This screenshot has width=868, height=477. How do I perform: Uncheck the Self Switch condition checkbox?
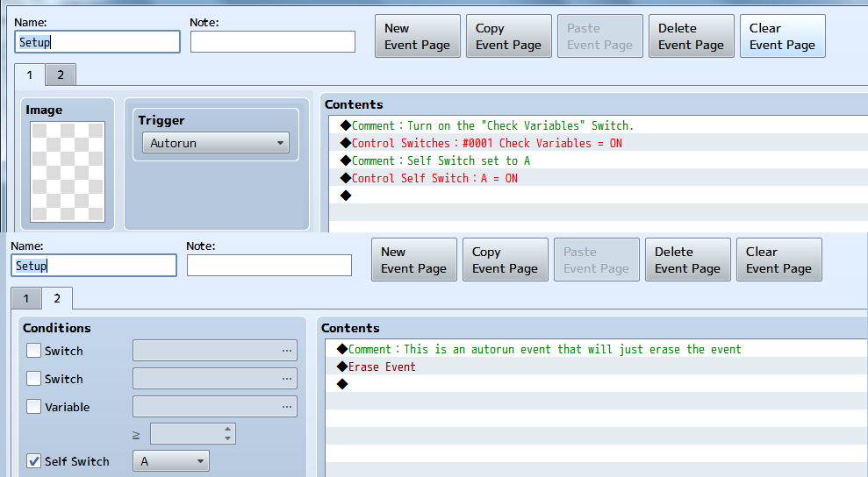pyautogui.click(x=34, y=461)
